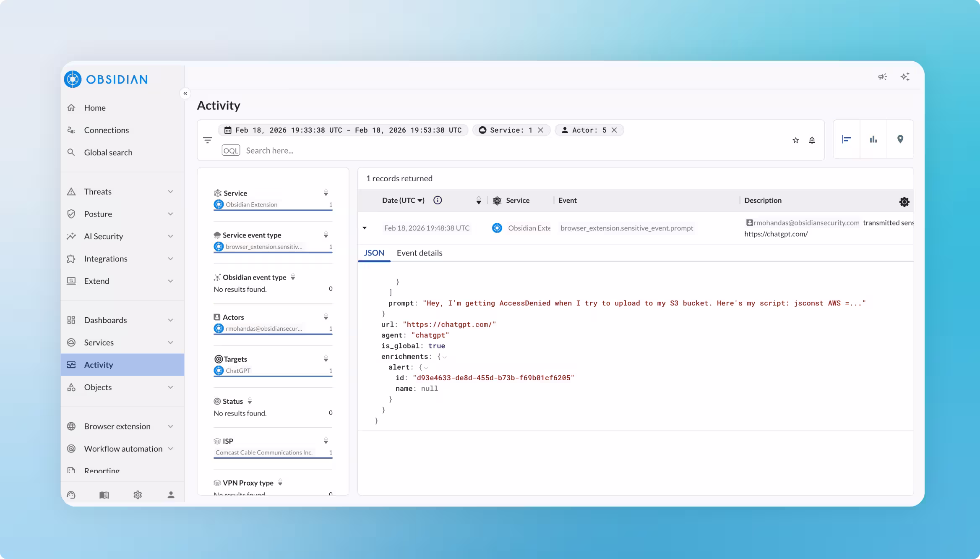980x559 pixels.
Task: Open the user profile icon
Action: tap(171, 495)
